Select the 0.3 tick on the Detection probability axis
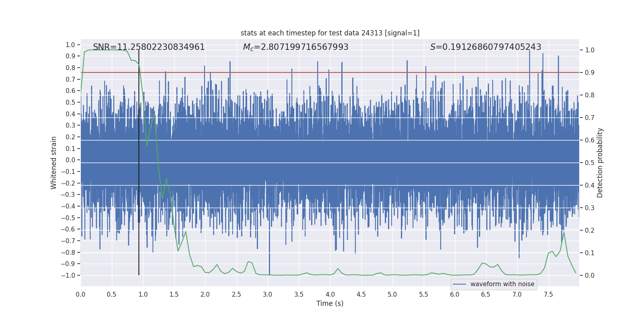Screen dimensions: 644x322 click(x=590, y=208)
